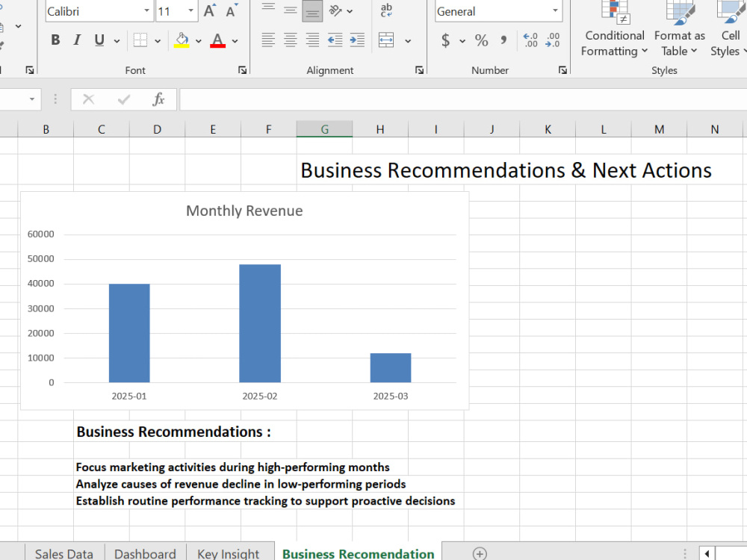This screenshot has height=560, width=747.
Task: Open Merge & Center dropdown arrow
Action: (409, 41)
